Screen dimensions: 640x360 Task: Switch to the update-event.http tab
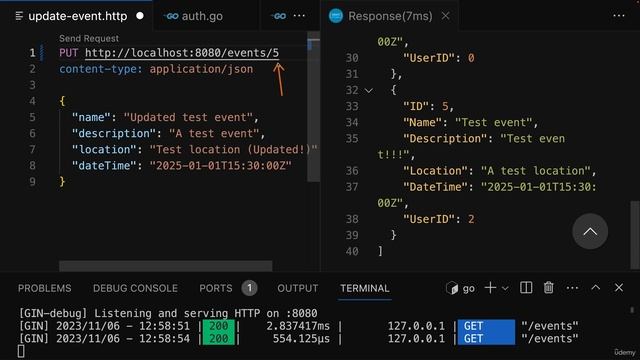pyautogui.click(x=77, y=16)
